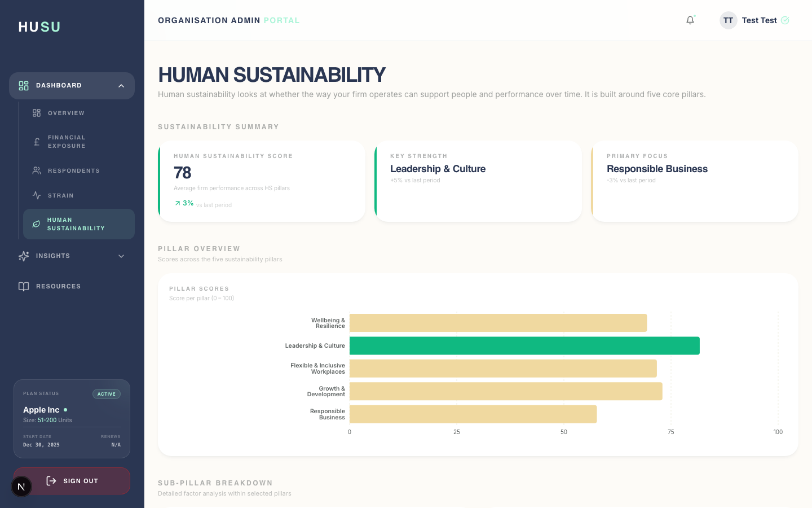Screen dimensions: 812x508
Task: Click the TT avatar circle
Action: [728, 20]
